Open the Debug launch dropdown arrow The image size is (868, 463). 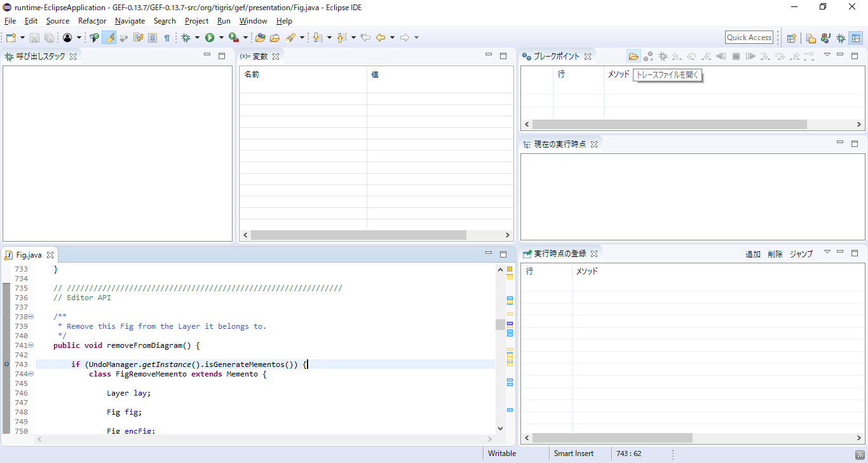pyautogui.click(x=197, y=38)
